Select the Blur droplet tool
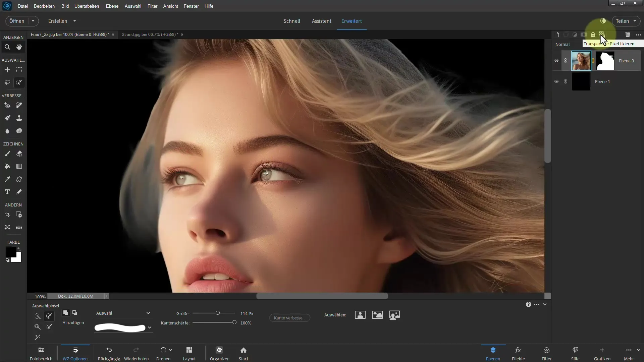The image size is (644, 362). click(x=7, y=131)
